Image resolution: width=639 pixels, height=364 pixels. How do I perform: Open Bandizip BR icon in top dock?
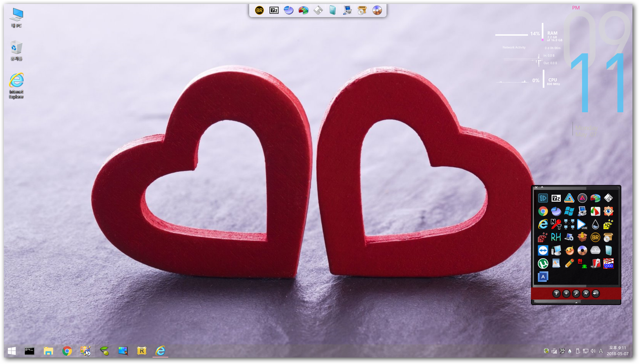coord(259,10)
